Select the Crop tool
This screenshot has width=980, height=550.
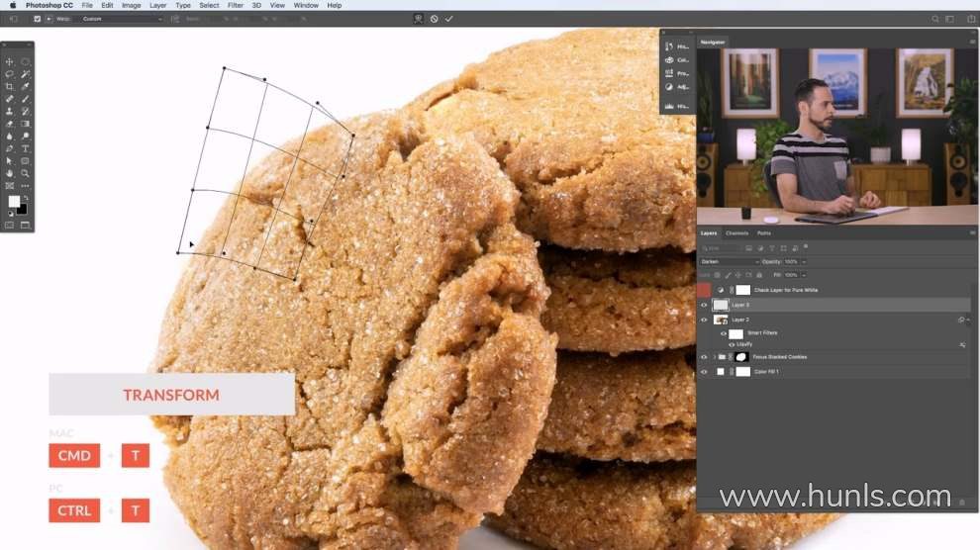point(9,87)
